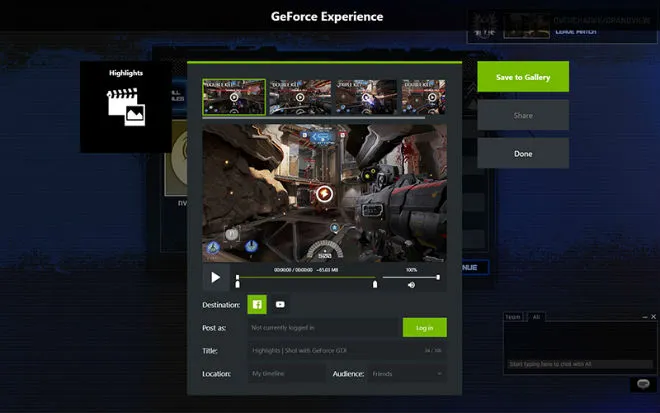
Task: Play the highlight clip preview
Action: 216,277
